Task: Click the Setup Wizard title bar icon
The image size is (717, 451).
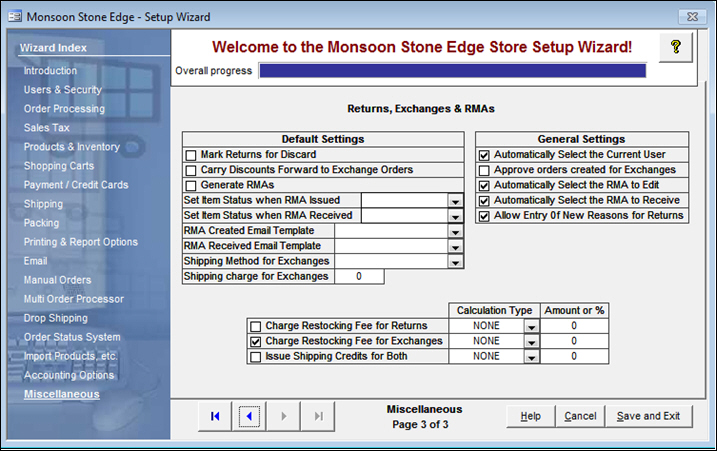Action: click(13, 16)
